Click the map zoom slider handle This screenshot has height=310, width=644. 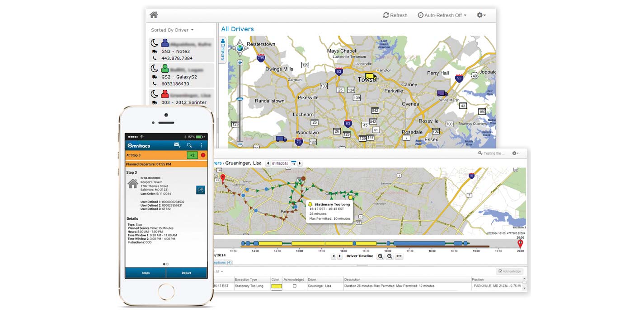240,99
